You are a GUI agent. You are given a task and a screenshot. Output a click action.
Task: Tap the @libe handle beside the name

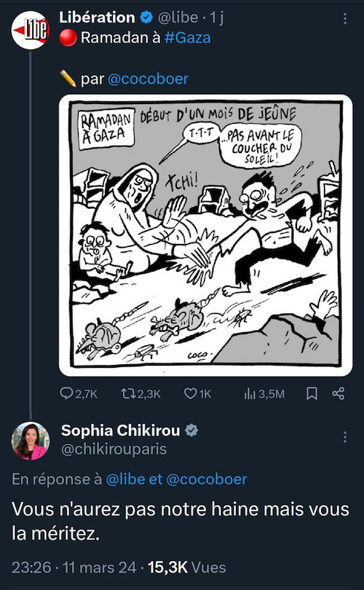pos(178,17)
